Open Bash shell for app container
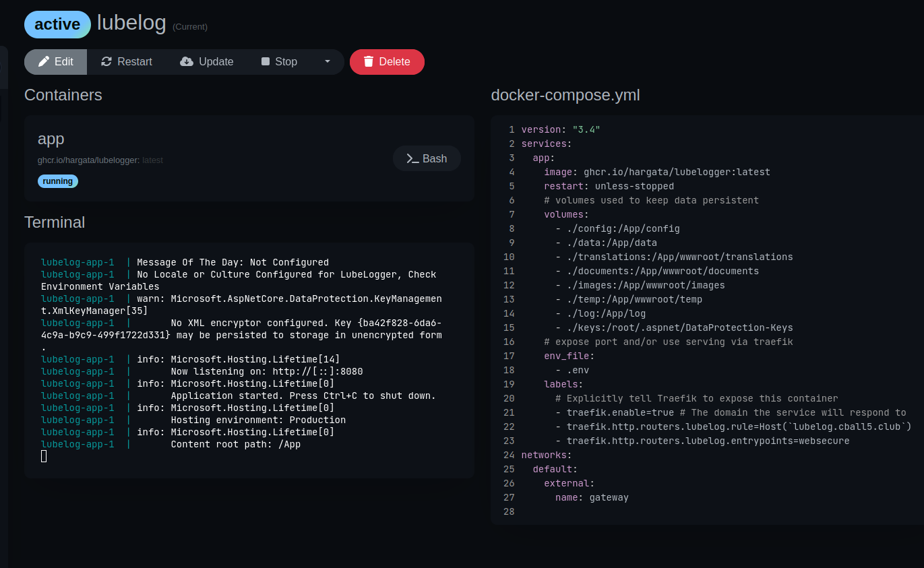This screenshot has height=568, width=924. [427, 158]
